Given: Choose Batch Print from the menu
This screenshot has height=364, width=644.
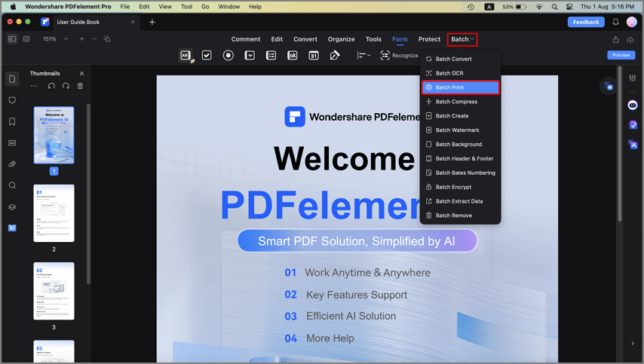Looking at the screenshot, I should 461,87.
